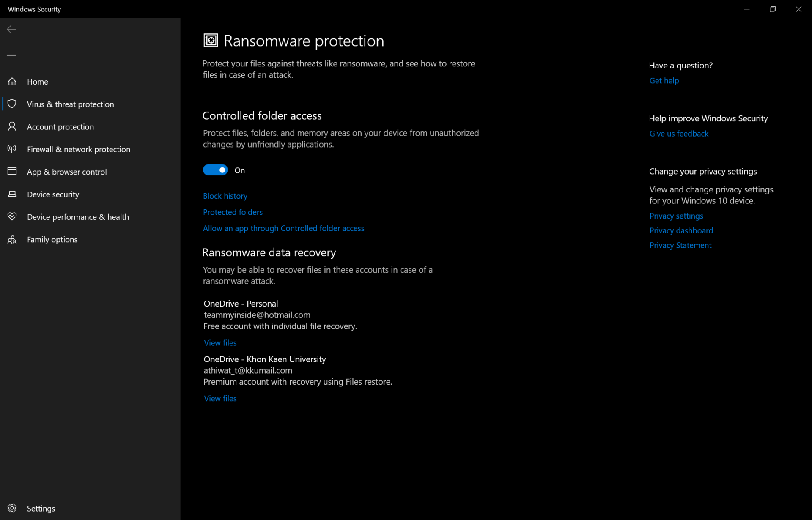Open Account protection section
Screen dimensions: 812x520
(x=60, y=126)
